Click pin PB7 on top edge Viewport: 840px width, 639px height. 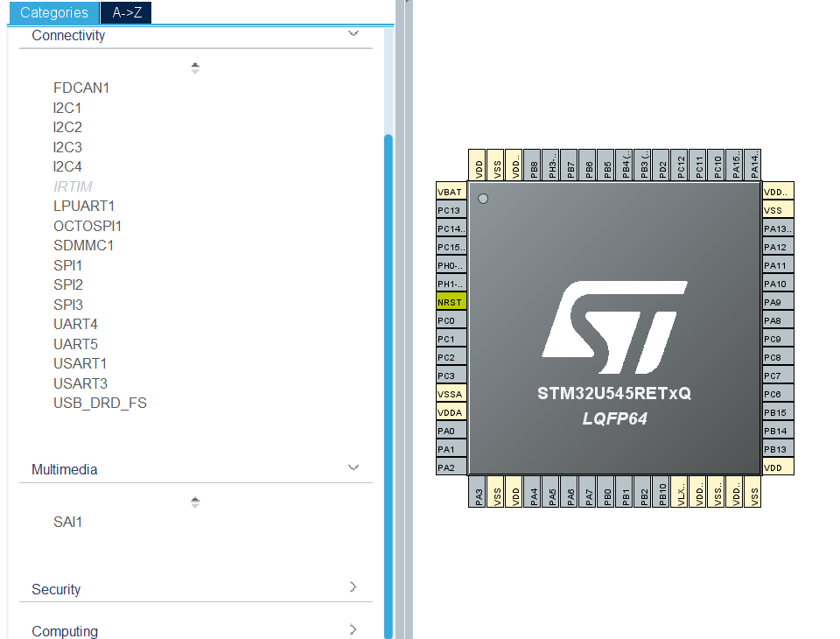[x=569, y=165]
